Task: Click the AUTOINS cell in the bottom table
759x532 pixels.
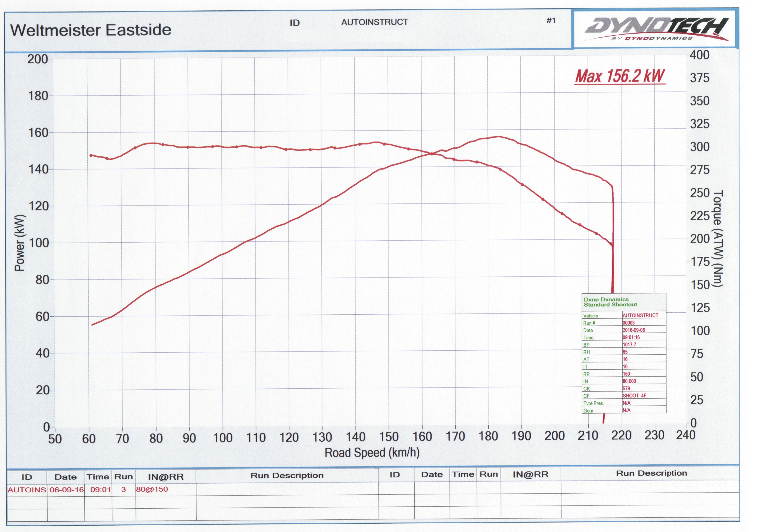Action: point(27,490)
